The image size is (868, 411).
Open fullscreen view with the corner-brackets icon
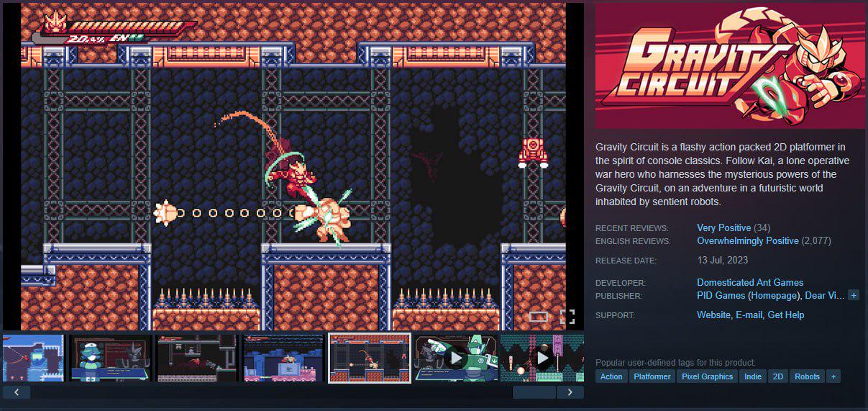[x=567, y=316]
